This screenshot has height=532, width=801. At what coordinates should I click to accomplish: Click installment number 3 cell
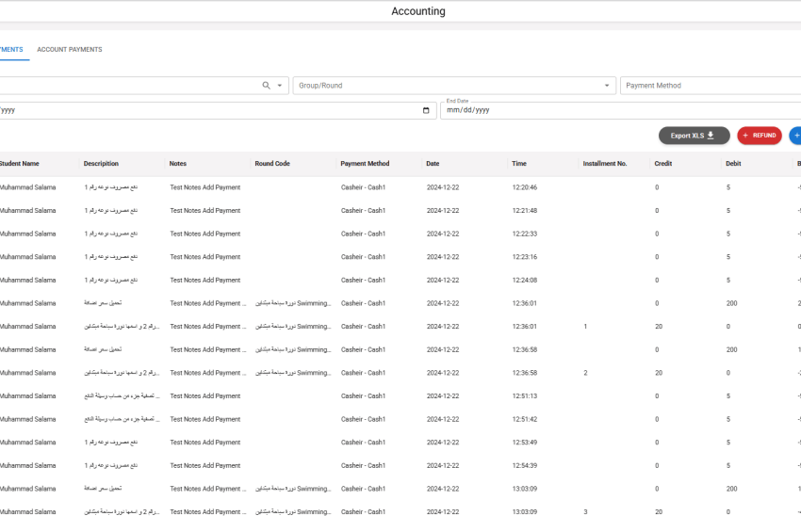[x=585, y=511]
